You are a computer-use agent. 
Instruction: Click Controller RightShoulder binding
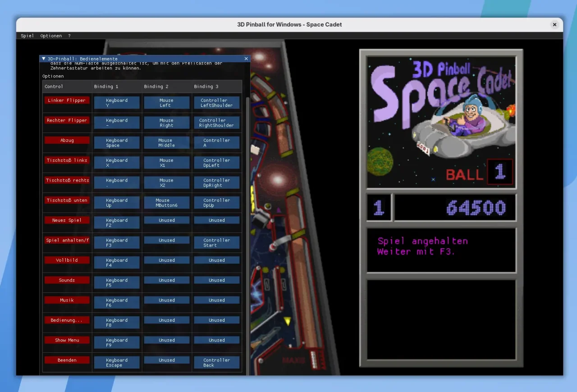(x=216, y=123)
